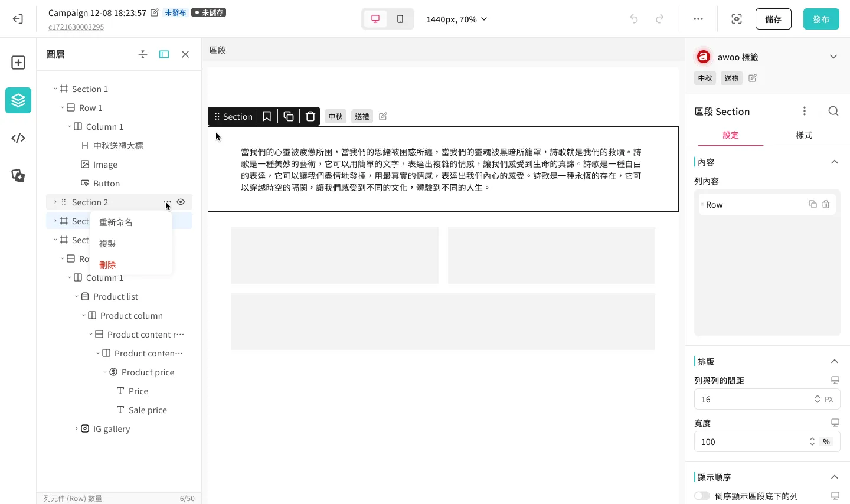
Task: Delete the Row from 列內容
Action: click(x=826, y=204)
